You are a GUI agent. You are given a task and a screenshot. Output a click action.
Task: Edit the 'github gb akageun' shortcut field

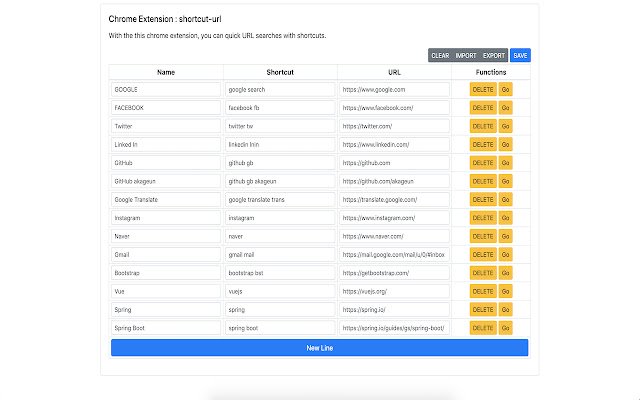[x=280, y=181]
